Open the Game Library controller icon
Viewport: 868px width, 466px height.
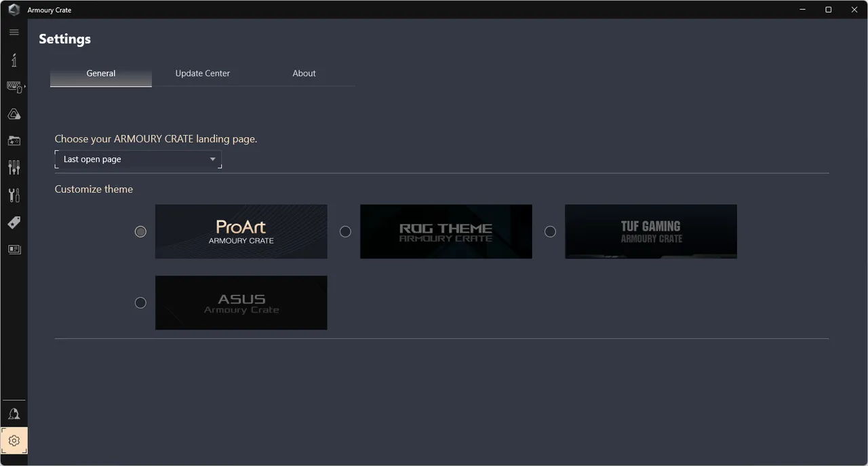pyautogui.click(x=14, y=141)
